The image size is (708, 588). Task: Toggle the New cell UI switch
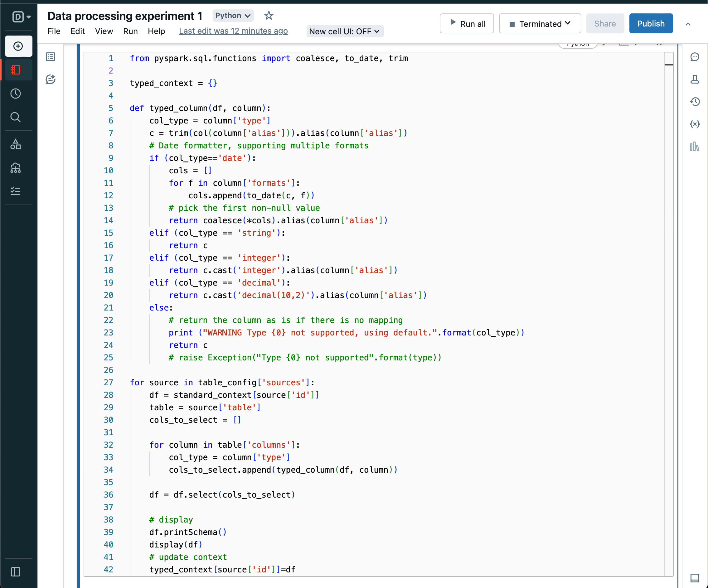(345, 31)
